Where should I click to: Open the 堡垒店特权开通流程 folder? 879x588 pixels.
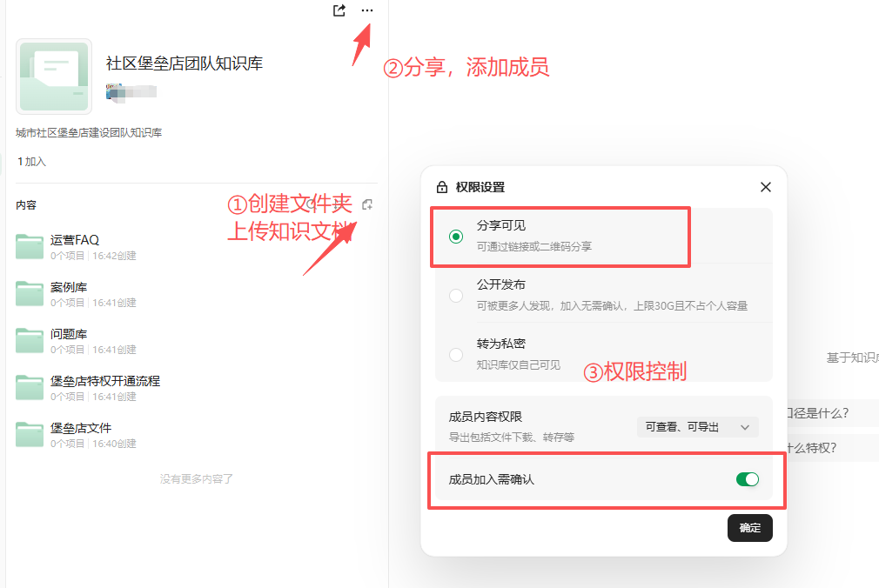coord(103,380)
